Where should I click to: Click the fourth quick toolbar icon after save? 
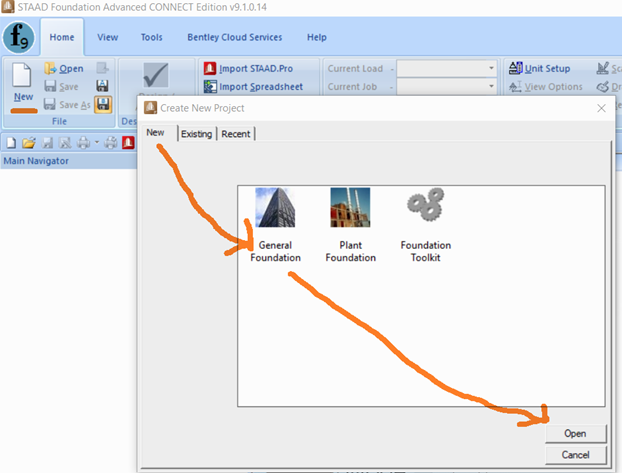[x=65, y=142]
